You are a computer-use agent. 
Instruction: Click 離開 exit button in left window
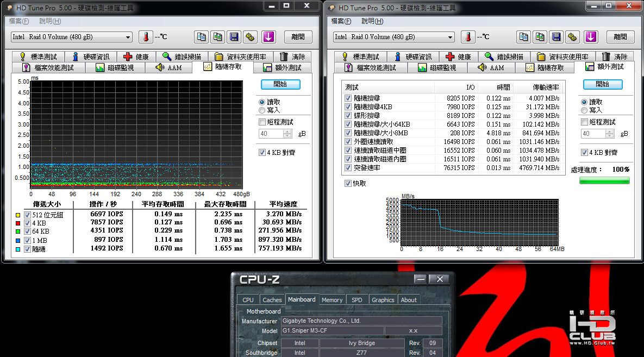coord(298,37)
